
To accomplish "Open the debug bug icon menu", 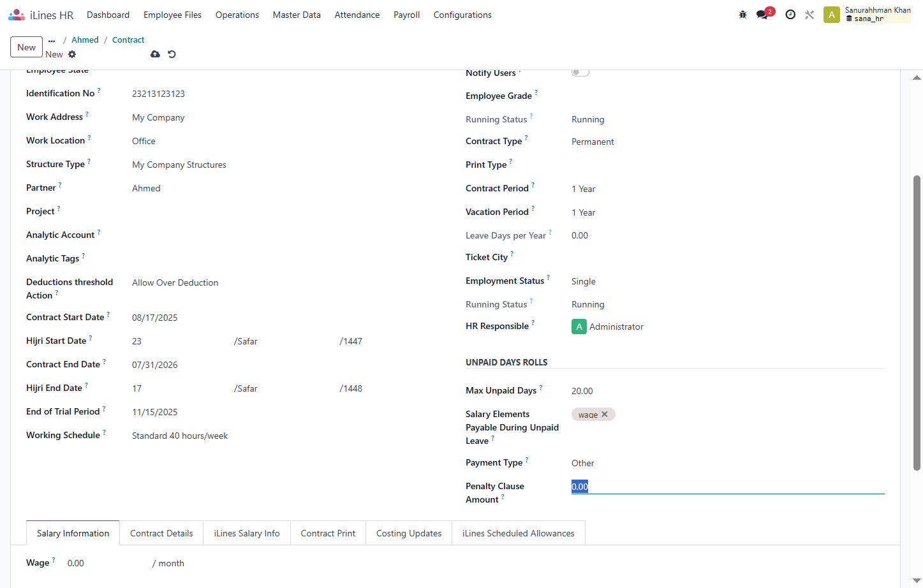I will click(742, 15).
